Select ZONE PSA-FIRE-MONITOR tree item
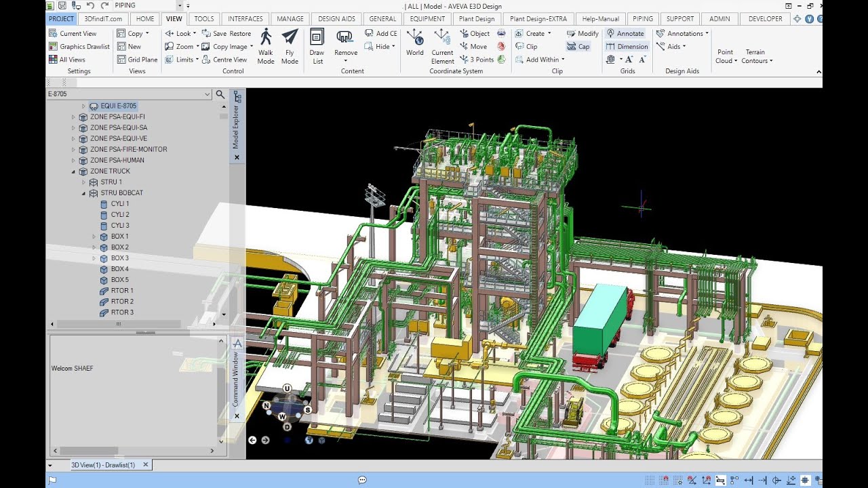This screenshot has width=868, height=488. point(128,149)
